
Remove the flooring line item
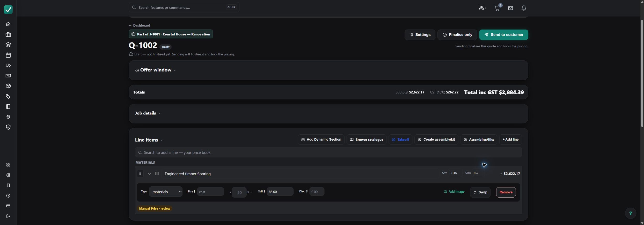click(506, 192)
